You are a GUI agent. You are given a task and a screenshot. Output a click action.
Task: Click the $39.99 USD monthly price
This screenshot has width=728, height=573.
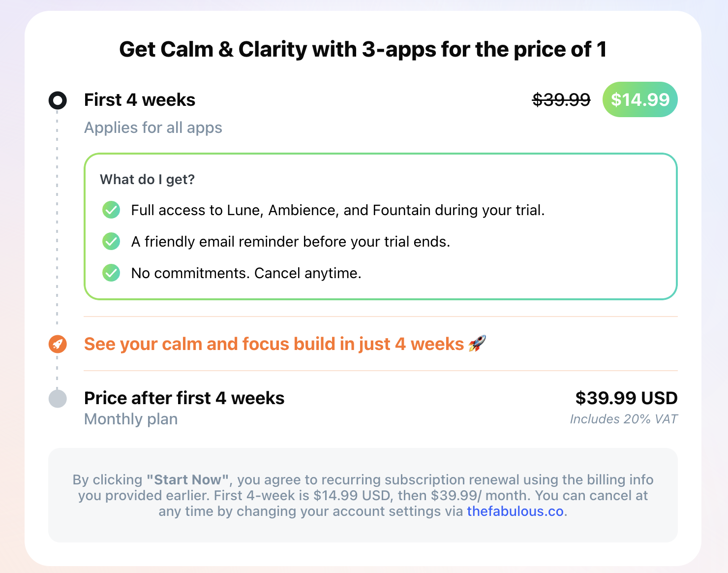[626, 398]
